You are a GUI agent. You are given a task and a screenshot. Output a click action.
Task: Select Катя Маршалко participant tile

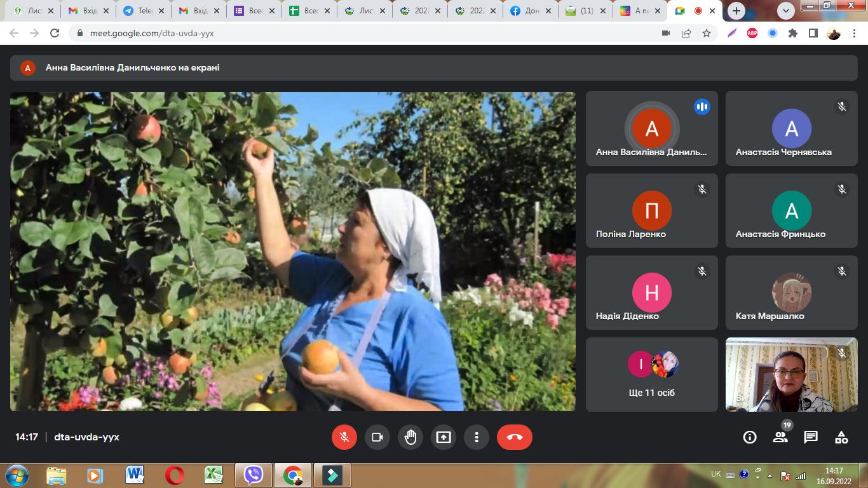click(x=791, y=292)
